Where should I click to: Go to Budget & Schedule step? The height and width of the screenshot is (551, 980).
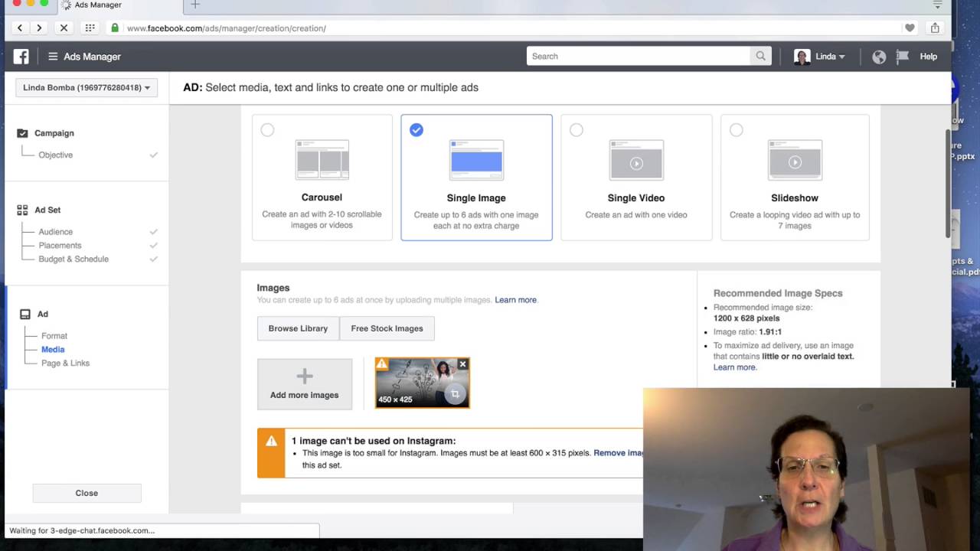click(73, 259)
